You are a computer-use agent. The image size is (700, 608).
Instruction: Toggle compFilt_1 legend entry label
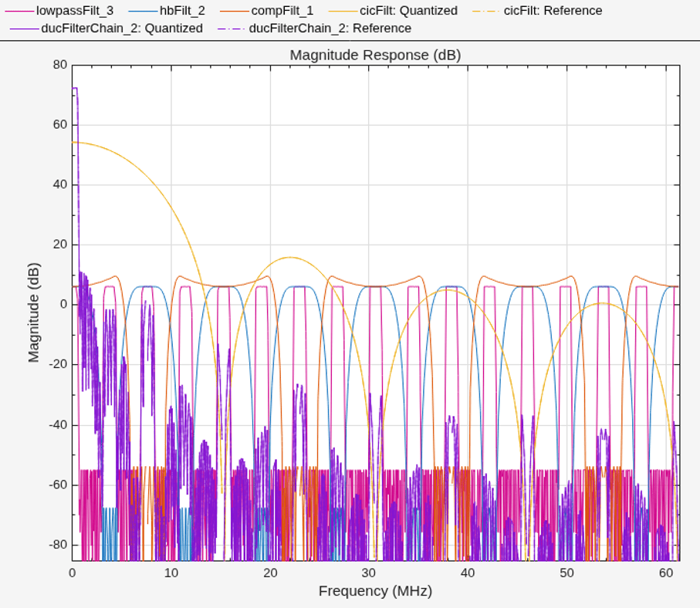pyautogui.click(x=282, y=11)
